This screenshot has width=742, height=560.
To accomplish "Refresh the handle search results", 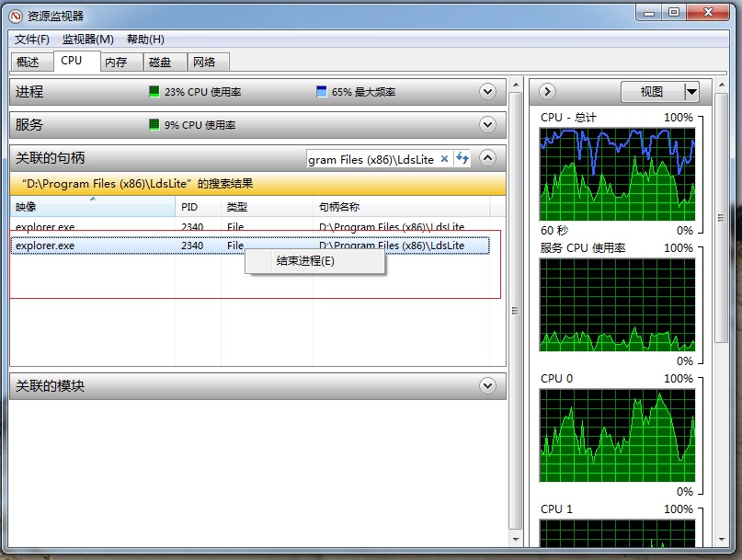I will tap(462, 158).
